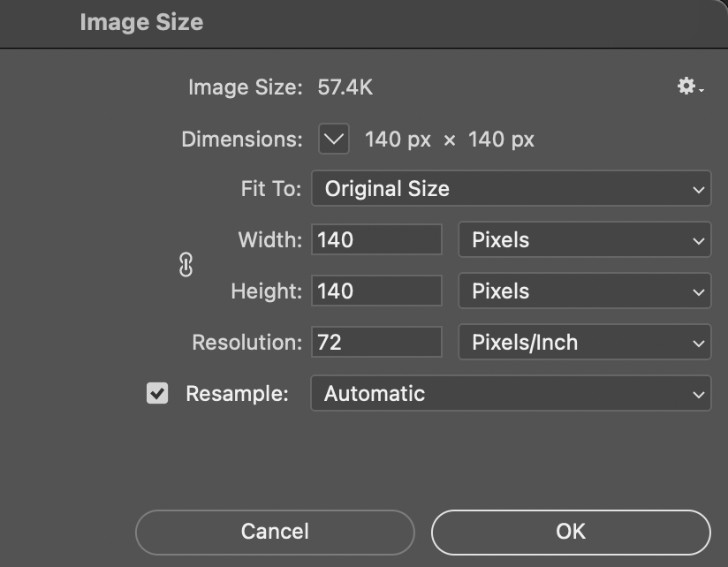Open the Dimensions measurement unit selector
Viewport: 728px width, 567px height.
click(333, 139)
